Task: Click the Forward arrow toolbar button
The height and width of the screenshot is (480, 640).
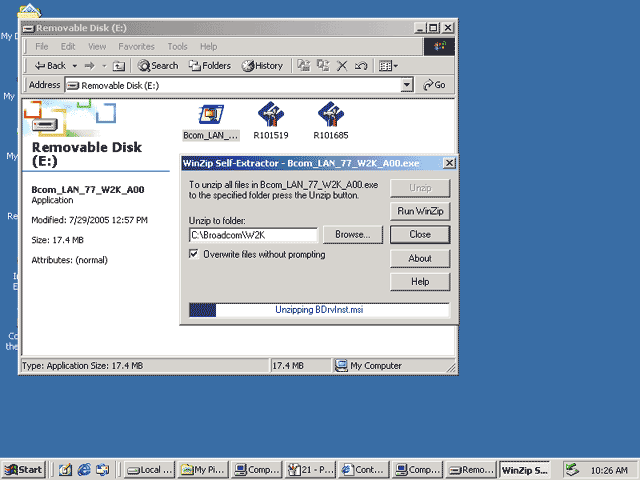Action: 89,66
